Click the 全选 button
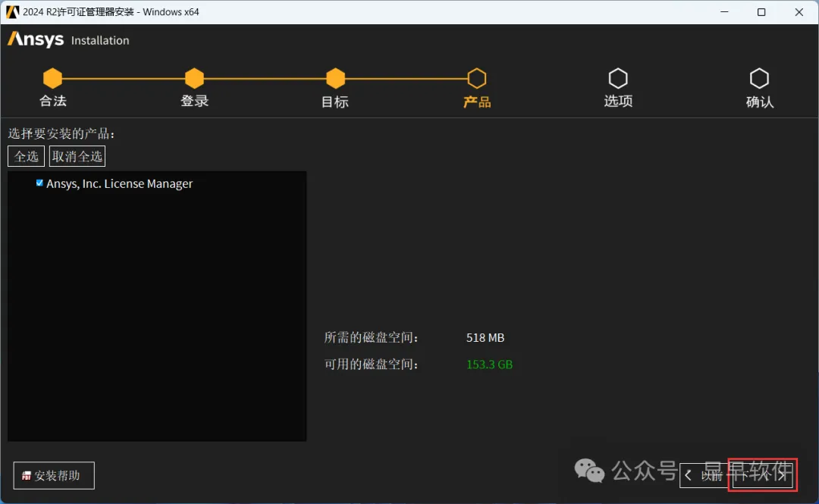 (x=26, y=156)
